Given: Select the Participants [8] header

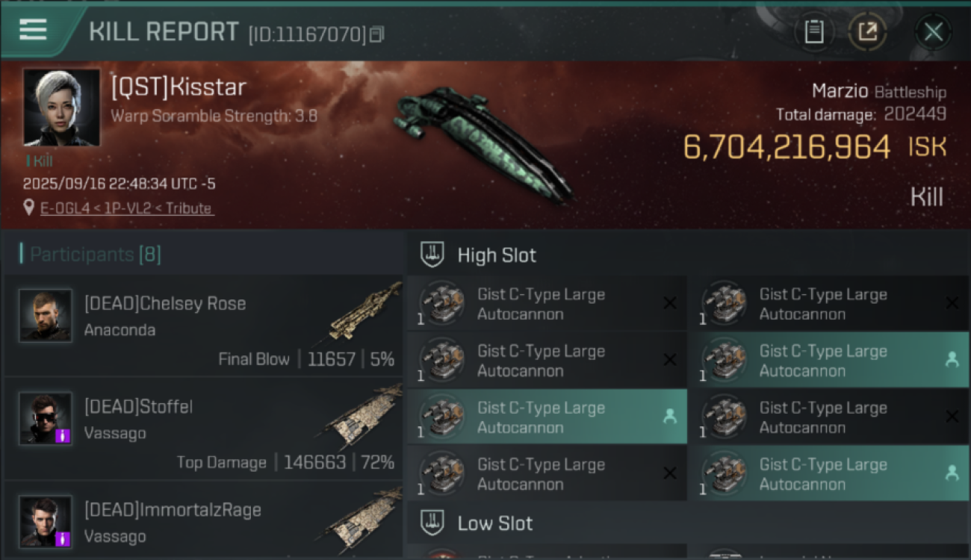Looking at the screenshot, I should point(95,255).
